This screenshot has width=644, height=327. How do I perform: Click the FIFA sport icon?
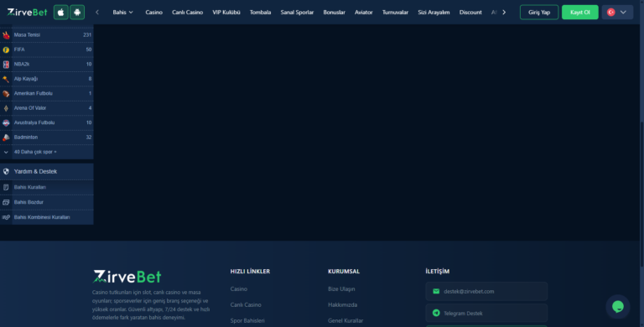coord(6,49)
